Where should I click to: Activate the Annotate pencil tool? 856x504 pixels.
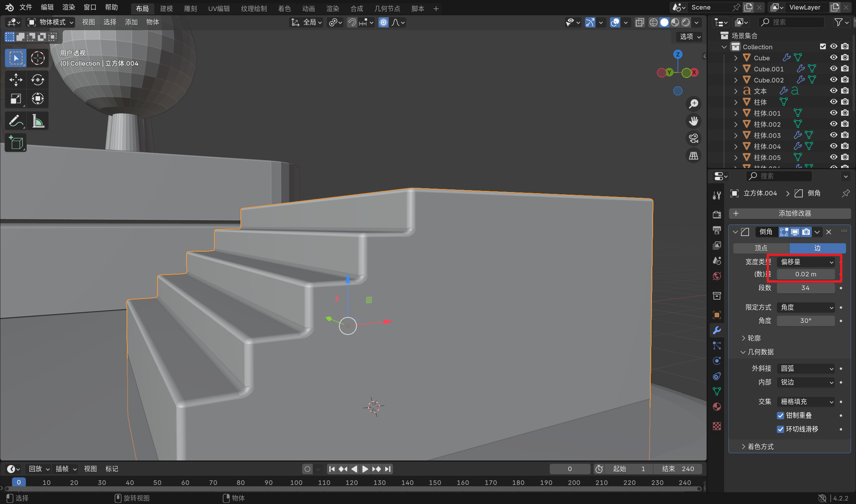[x=16, y=121]
